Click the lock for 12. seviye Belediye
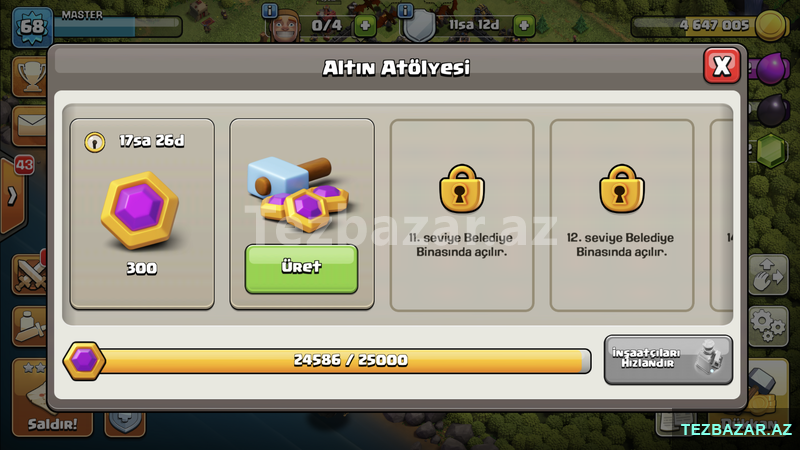The image size is (800, 450). 621,188
